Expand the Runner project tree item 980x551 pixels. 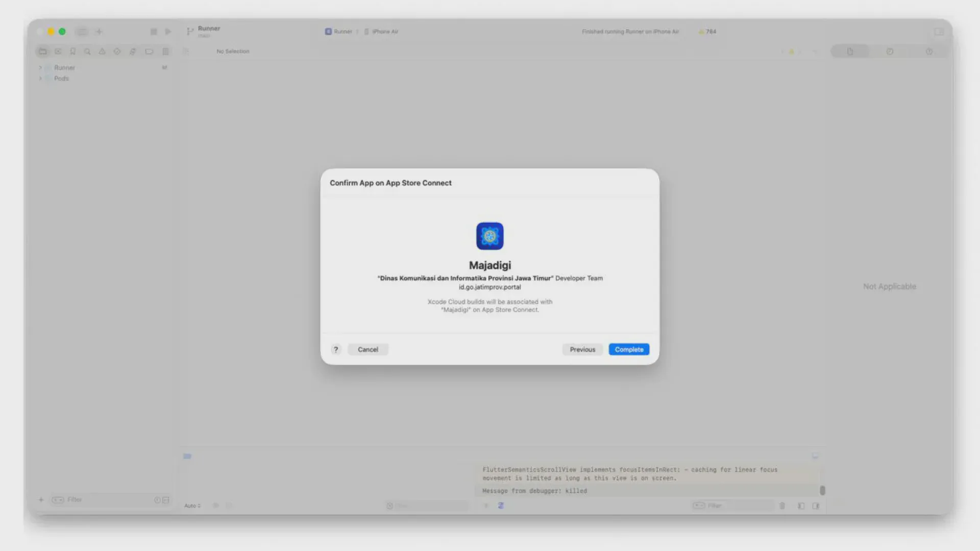coord(40,68)
